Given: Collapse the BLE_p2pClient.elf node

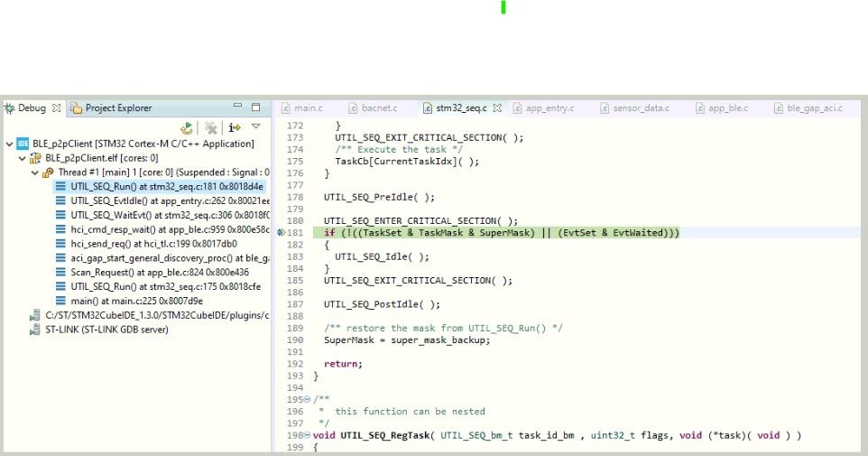Looking at the screenshot, I should pos(23,158).
